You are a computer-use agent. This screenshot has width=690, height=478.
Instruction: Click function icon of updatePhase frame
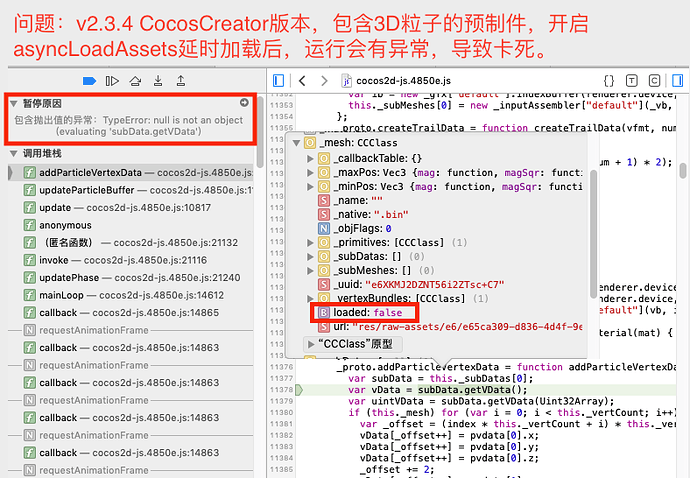tap(29, 278)
